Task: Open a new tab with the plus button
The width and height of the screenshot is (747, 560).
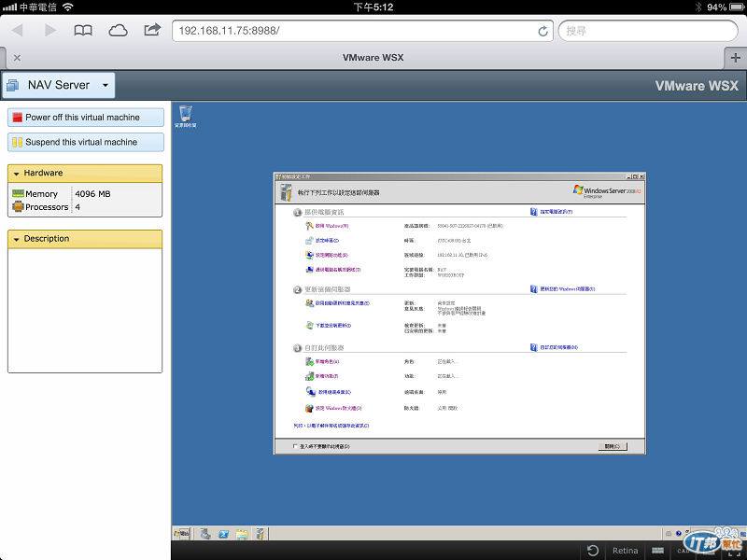Action: [735, 58]
